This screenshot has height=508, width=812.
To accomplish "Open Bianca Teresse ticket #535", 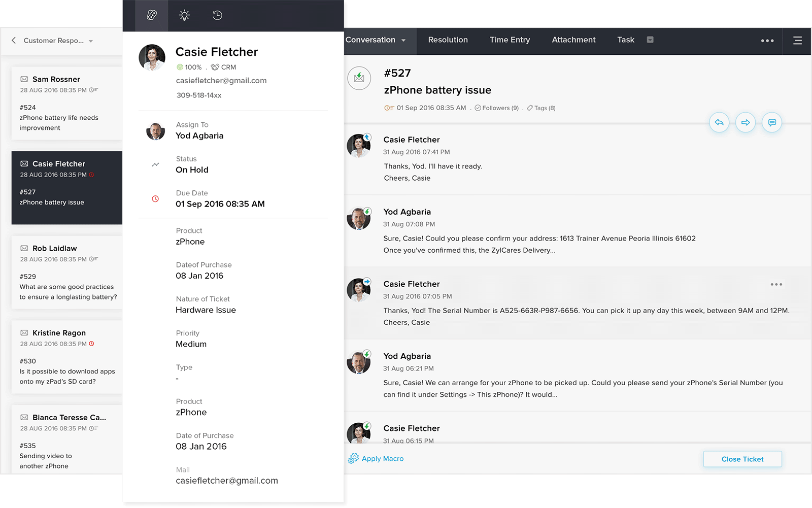I will click(x=67, y=439).
